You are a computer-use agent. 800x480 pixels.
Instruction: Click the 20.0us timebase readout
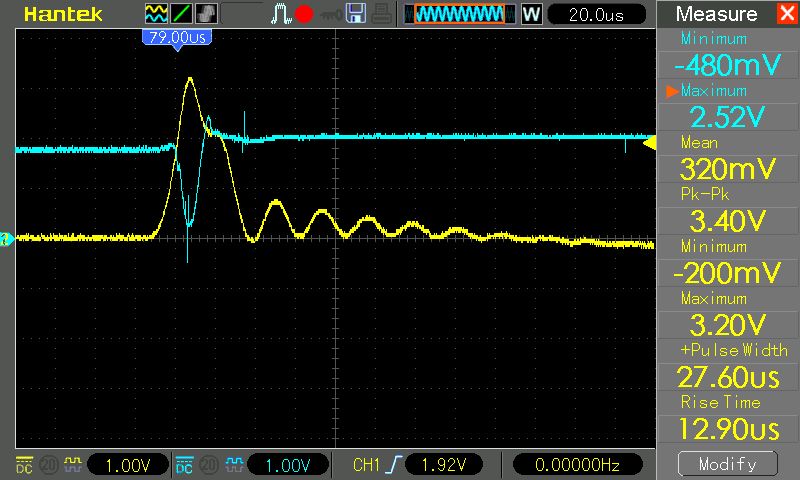point(595,15)
